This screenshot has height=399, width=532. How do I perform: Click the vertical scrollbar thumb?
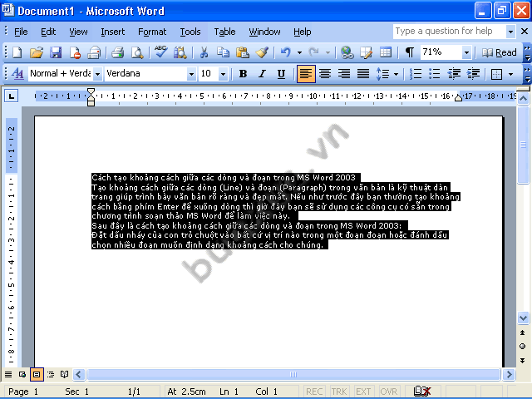(x=523, y=145)
